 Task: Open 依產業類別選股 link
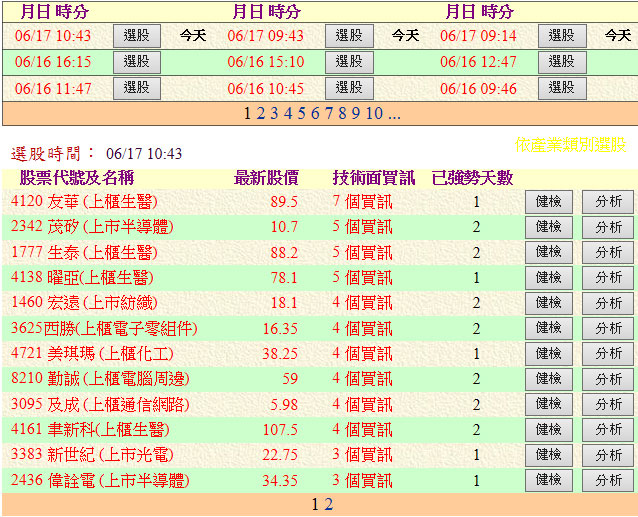point(570,145)
